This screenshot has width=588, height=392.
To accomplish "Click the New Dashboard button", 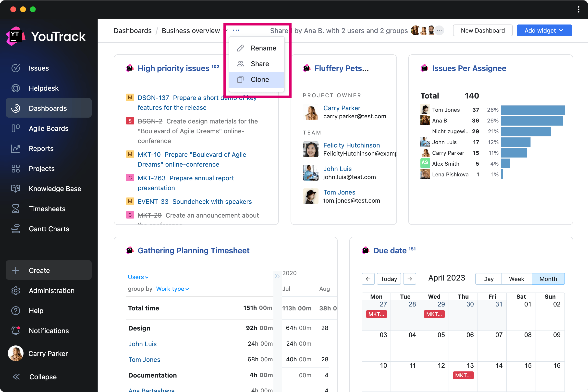I will 482,30.
